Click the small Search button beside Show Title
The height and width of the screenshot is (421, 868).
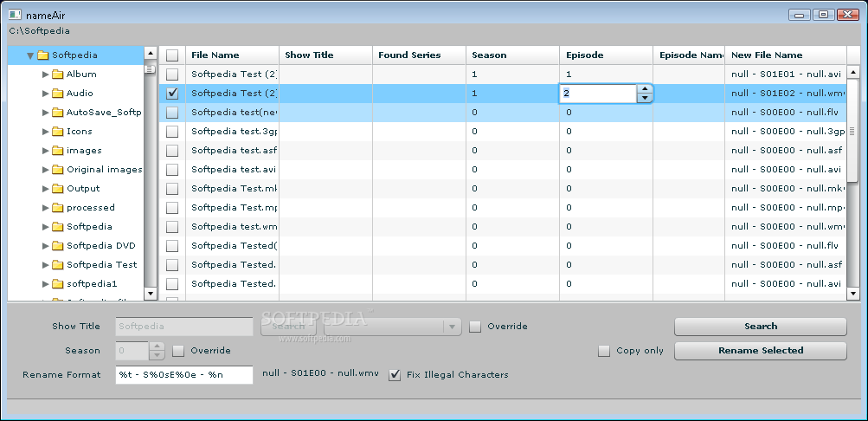pyautogui.click(x=288, y=327)
